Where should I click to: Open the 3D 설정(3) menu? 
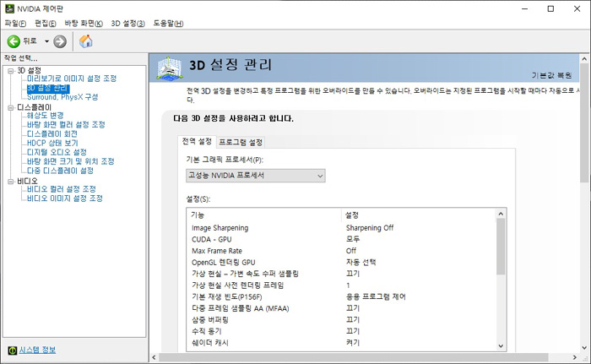click(127, 24)
